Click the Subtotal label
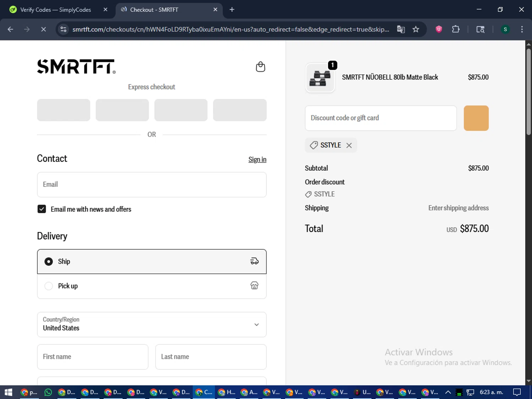Image resolution: width=532 pixels, height=399 pixels. 316,168
